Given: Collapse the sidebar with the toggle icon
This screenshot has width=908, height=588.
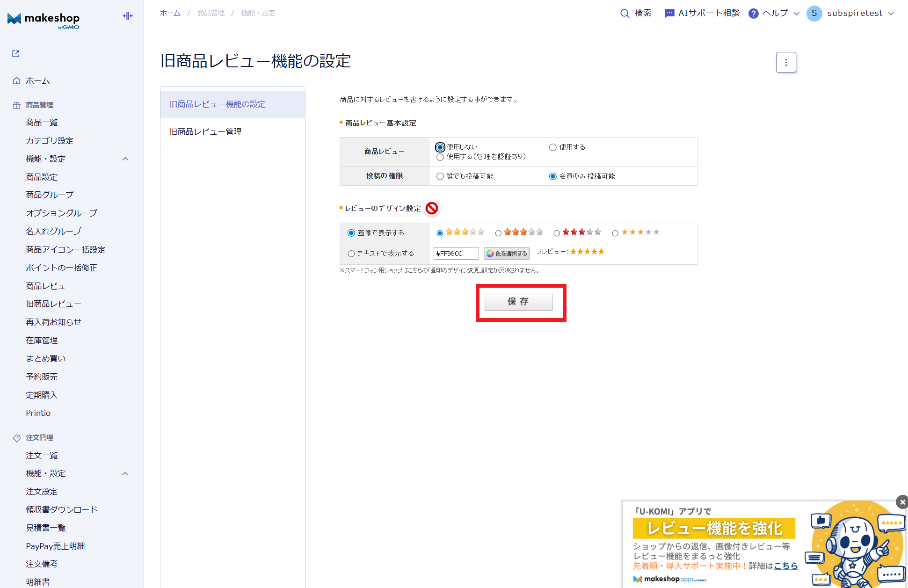Looking at the screenshot, I should coord(127,16).
